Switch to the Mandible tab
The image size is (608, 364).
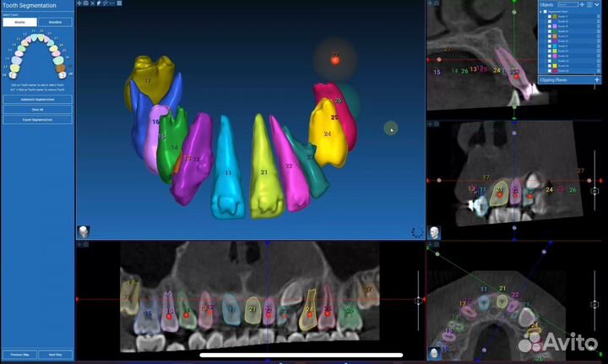click(55, 22)
